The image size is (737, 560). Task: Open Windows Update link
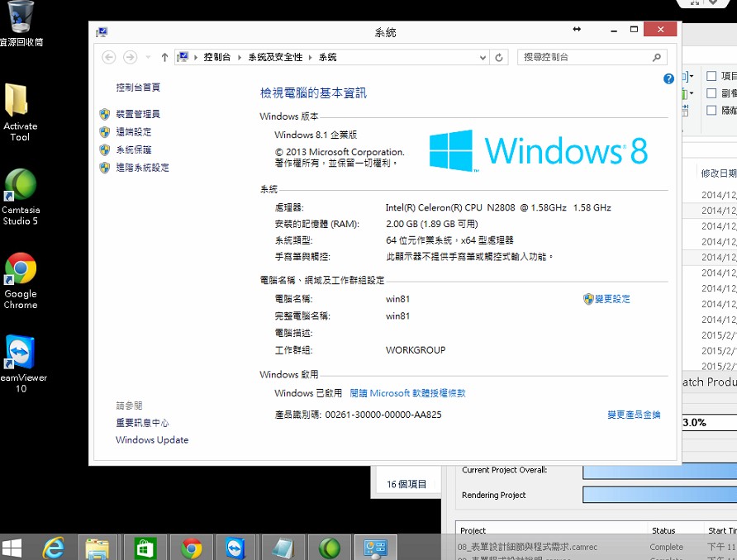pyautogui.click(x=152, y=439)
